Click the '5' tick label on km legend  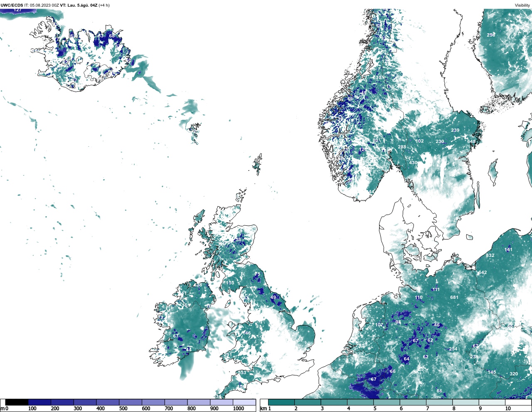pos(375,409)
